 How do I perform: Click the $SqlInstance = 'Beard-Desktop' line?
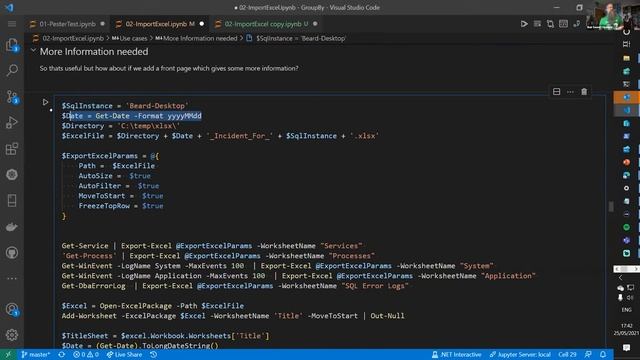(x=125, y=106)
